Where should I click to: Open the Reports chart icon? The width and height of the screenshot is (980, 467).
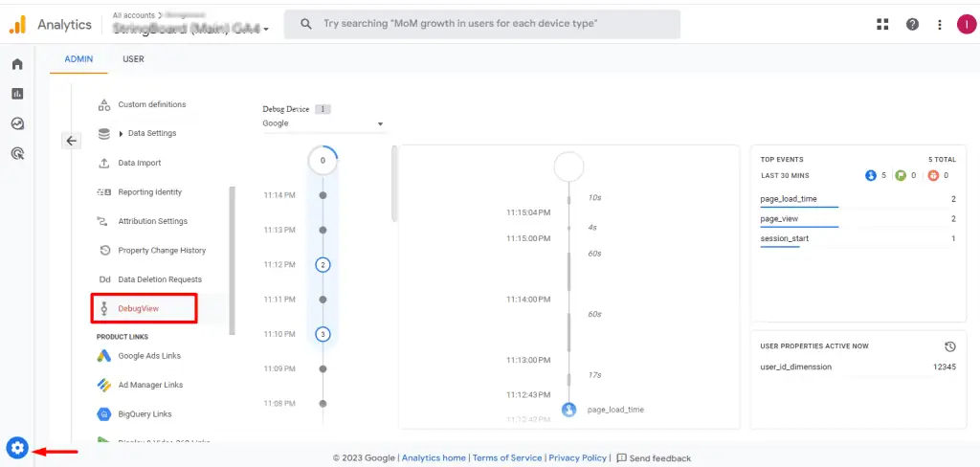17,94
